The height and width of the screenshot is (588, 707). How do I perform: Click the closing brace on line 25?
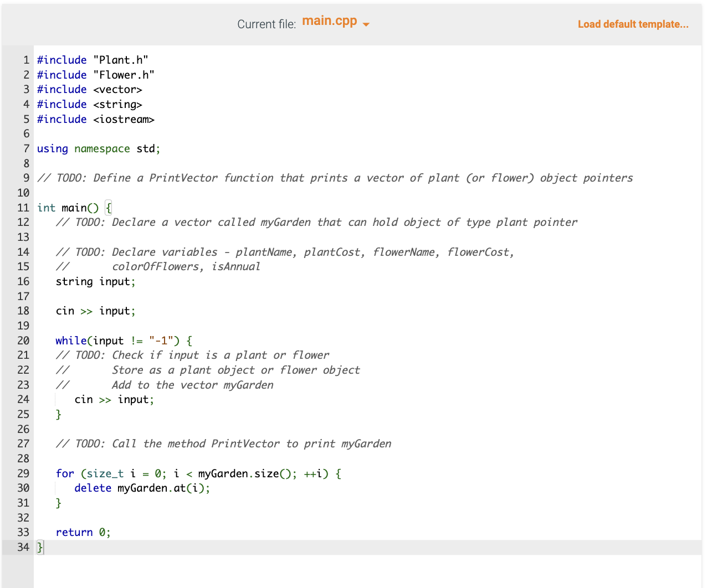(x=59, y=414)
